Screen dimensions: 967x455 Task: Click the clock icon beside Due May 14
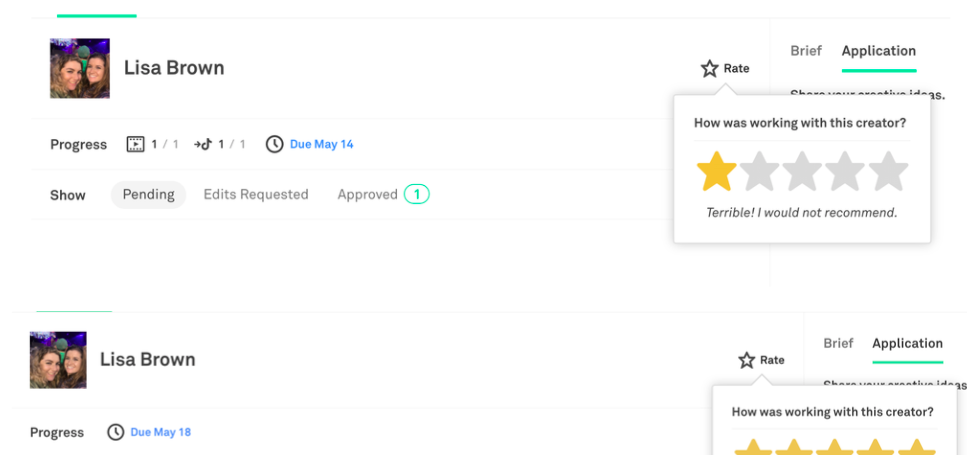coord(274,144)
